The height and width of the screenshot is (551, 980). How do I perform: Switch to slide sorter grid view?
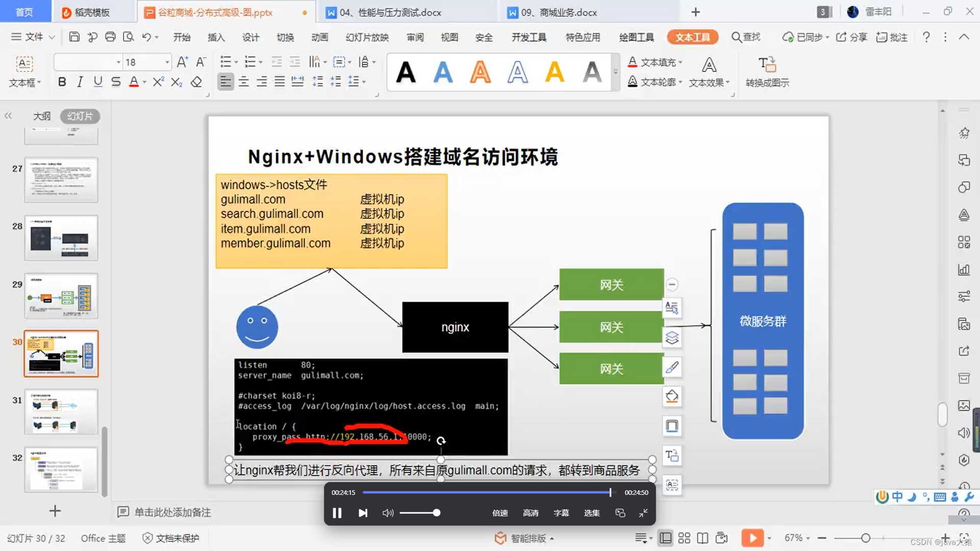coord(684,538)
